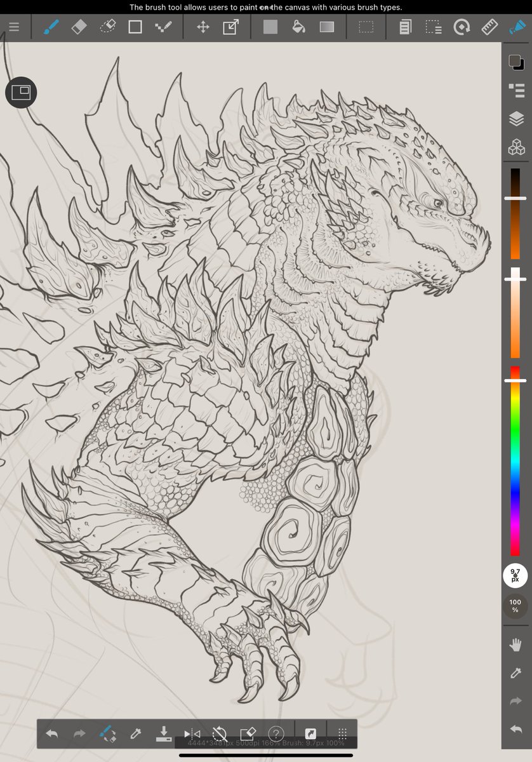Adjust the rainbow hue slider

[515, 461]
